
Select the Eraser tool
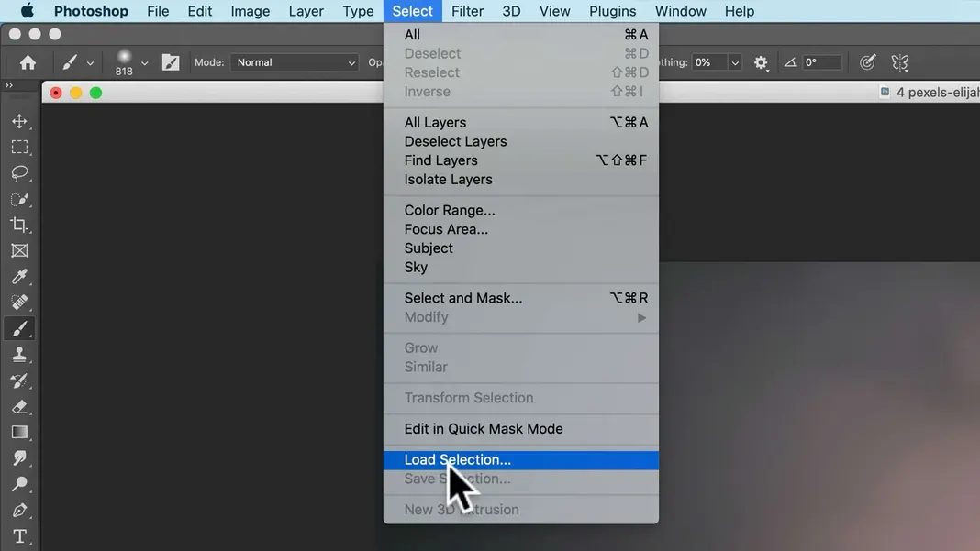click(19, 407)
